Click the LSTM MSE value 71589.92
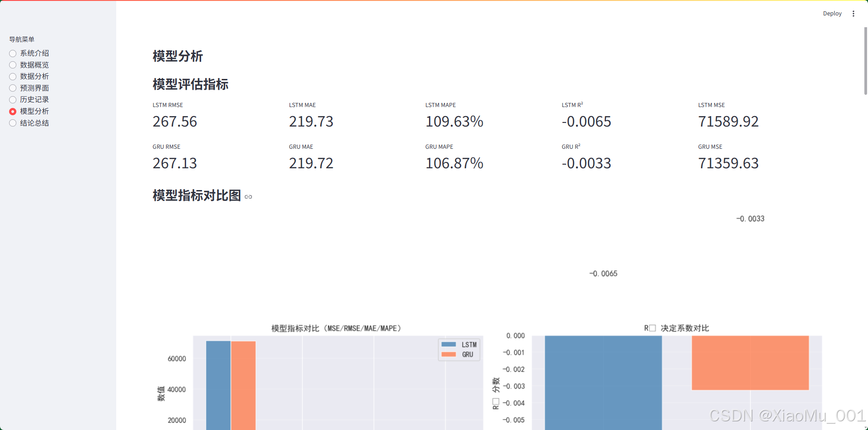Screen dimensions: 868x430 pos(728,122)
